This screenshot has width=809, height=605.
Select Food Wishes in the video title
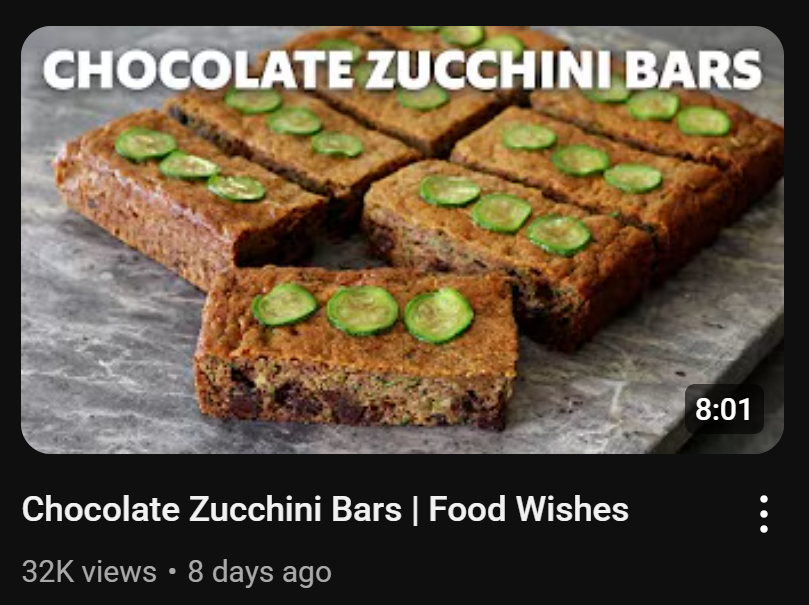(x=529, y=510)
